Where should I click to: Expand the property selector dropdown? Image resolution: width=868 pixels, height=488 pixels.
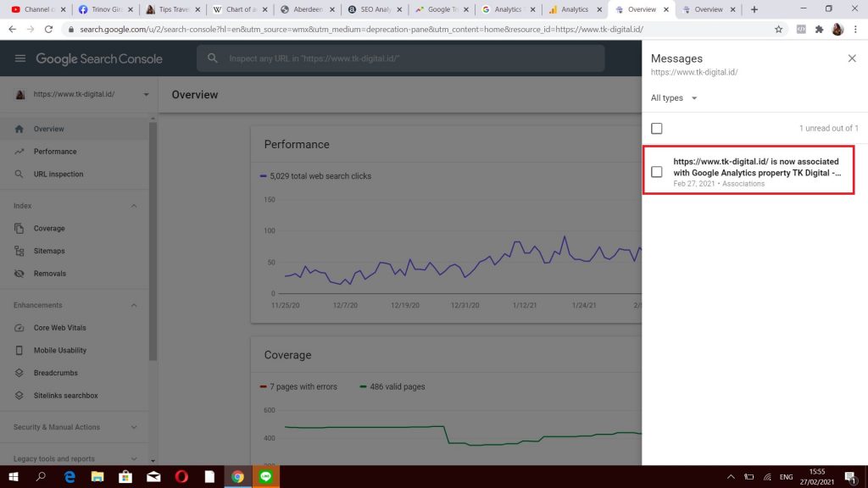click(x=146, y=95)
